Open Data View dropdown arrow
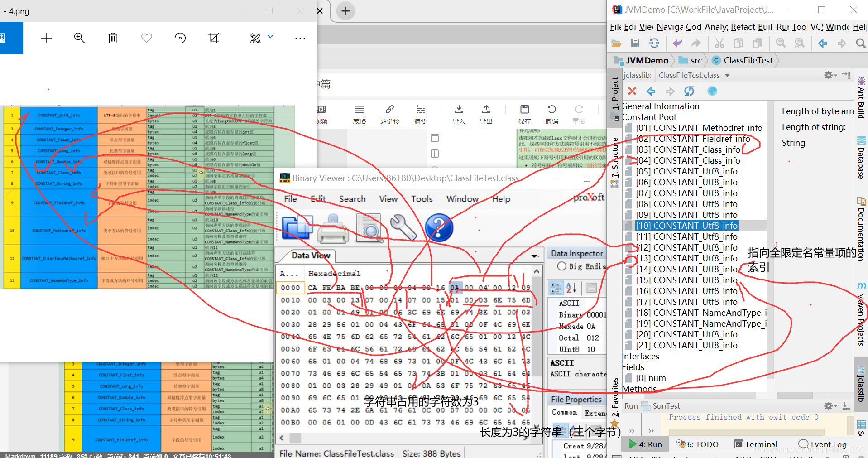Viewport: 868px width, 458px height. point(534,256)
